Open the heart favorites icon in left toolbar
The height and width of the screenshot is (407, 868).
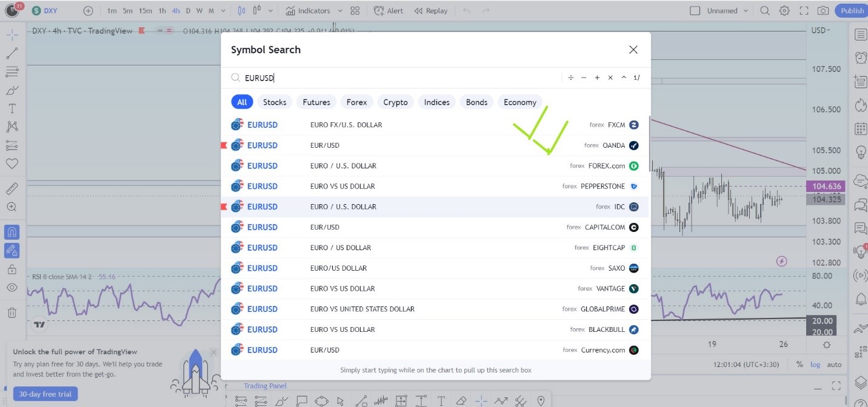click(x=12, y=164)
